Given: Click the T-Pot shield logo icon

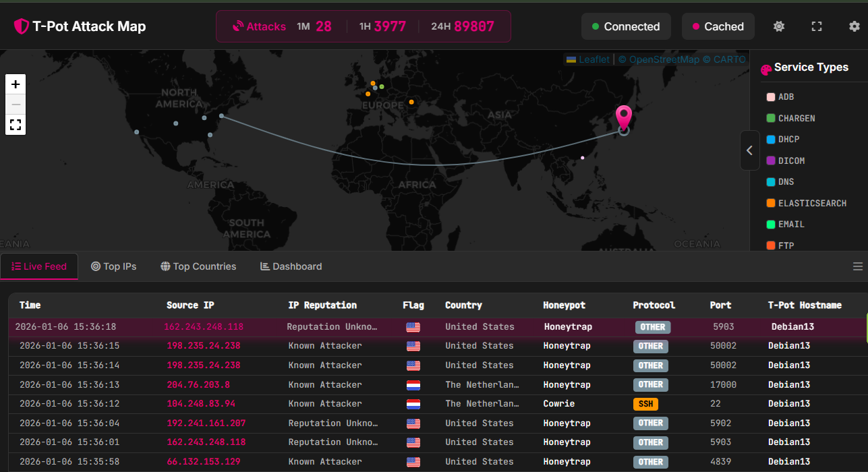Looking at the screenshot, I should (22, 26).
